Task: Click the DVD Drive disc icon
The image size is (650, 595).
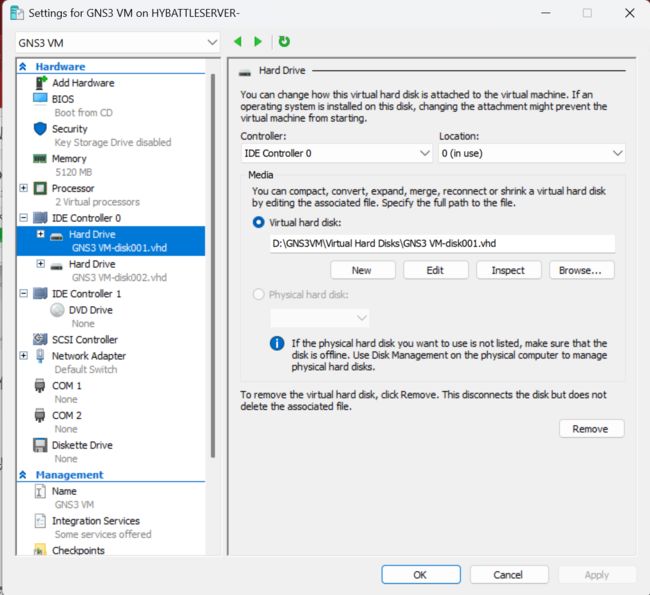Action: pyautogui.click(x=57, y=310)
